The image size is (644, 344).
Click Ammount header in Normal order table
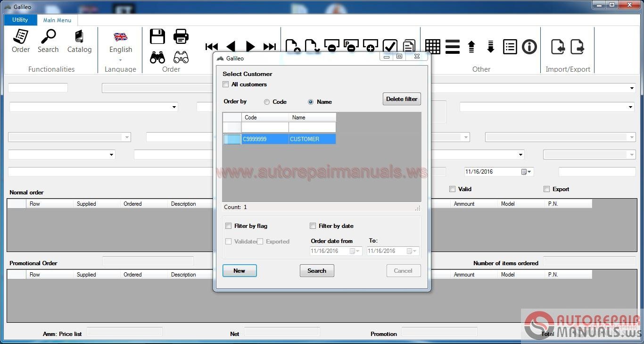pos(473,204)
